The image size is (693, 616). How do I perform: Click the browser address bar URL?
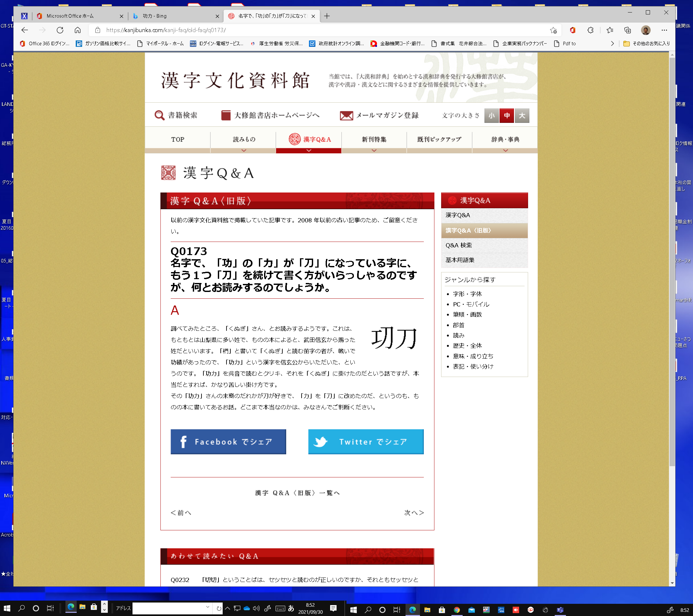(x=166, y=30)
